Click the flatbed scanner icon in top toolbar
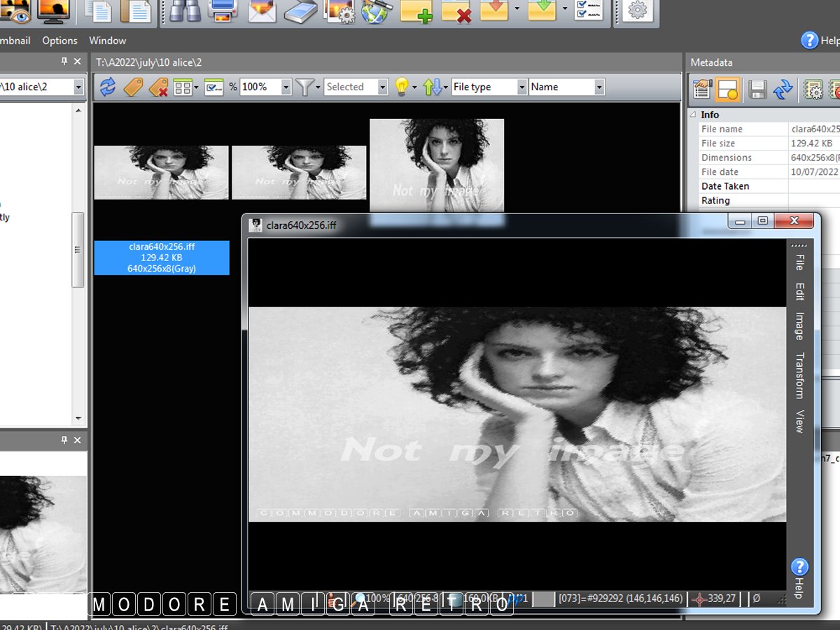 point(301,10)
